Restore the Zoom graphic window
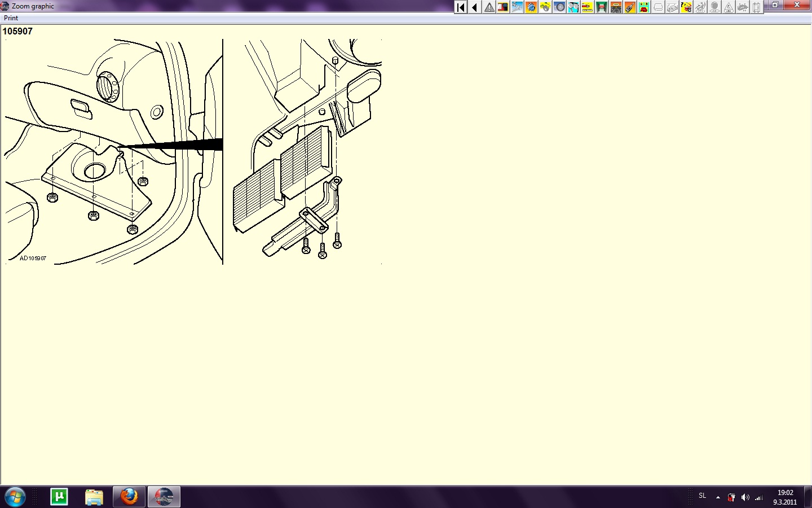Screen dimensions: 812x508 pyautogui.click(x=775, y=5)
